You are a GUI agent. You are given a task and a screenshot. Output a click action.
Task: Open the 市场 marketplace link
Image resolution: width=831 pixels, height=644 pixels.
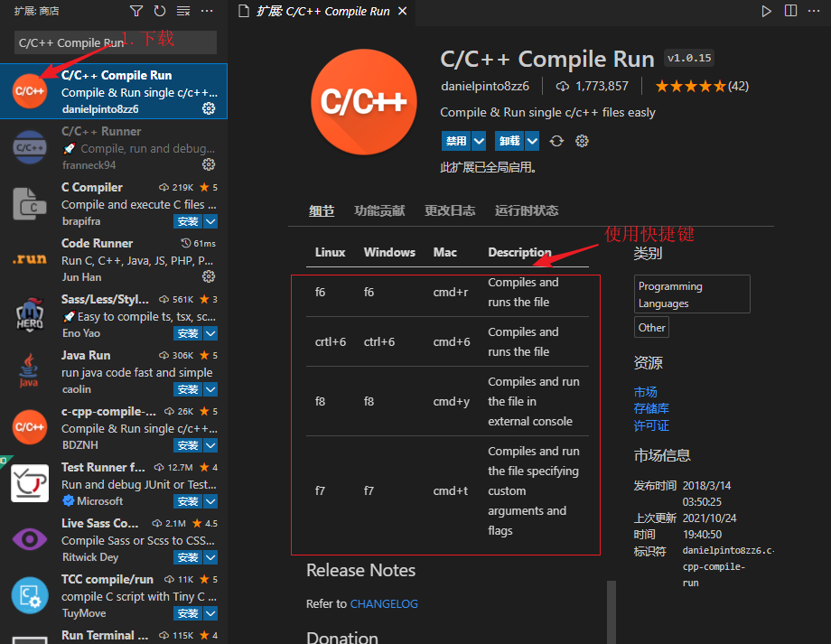646,392
